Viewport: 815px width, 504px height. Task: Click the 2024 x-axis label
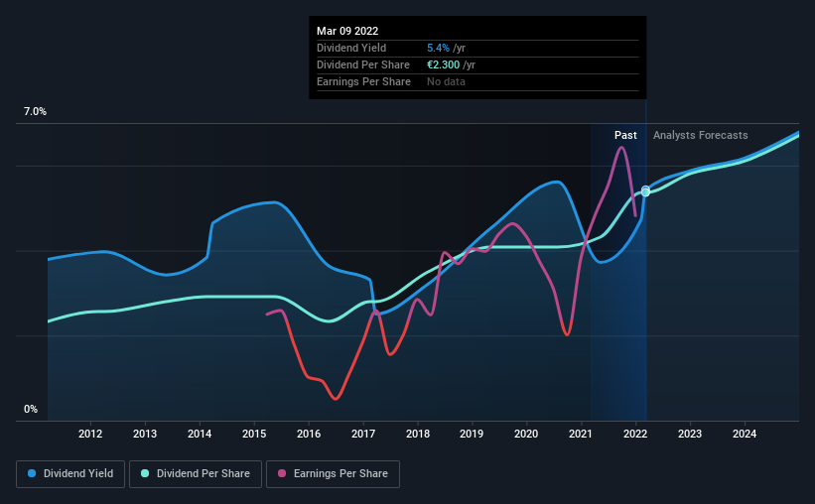pos(745,434)
